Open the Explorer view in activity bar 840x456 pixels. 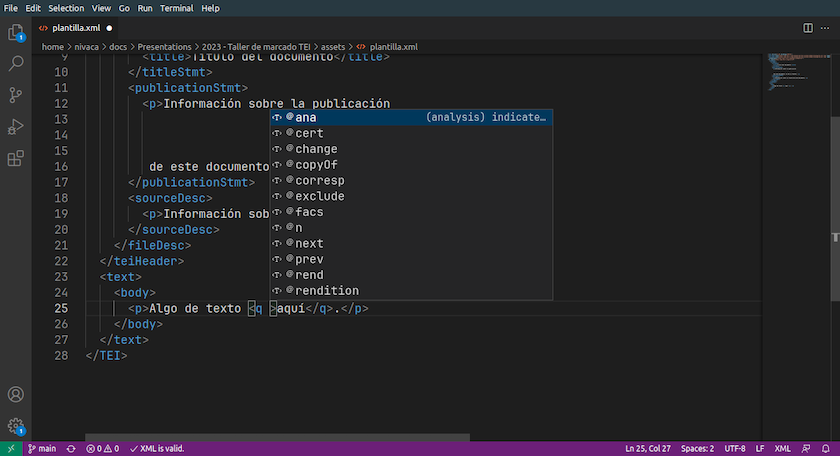[x=16, y=33]
